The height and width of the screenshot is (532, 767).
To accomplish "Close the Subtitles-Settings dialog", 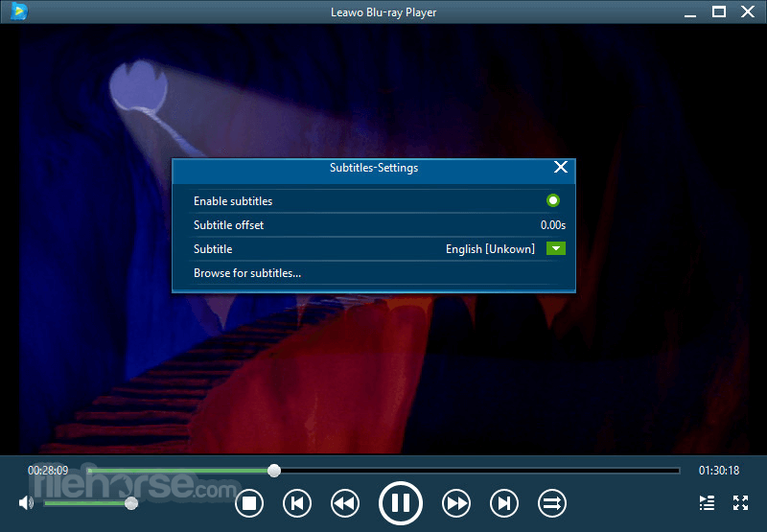I will pos(561,167).
